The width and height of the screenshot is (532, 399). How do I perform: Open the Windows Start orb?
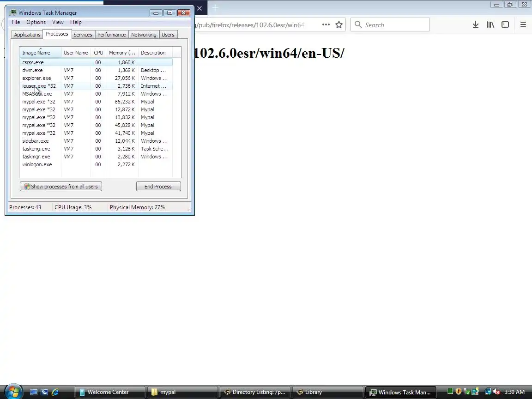(13, 392)
